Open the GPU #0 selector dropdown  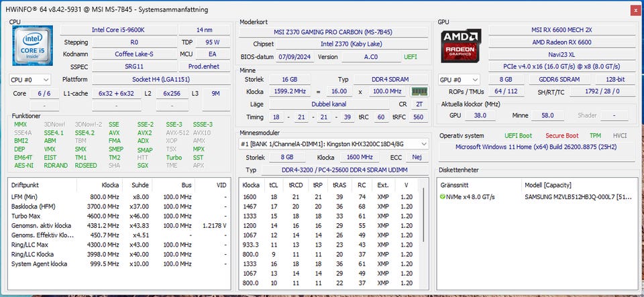click(x=459, y=80)
